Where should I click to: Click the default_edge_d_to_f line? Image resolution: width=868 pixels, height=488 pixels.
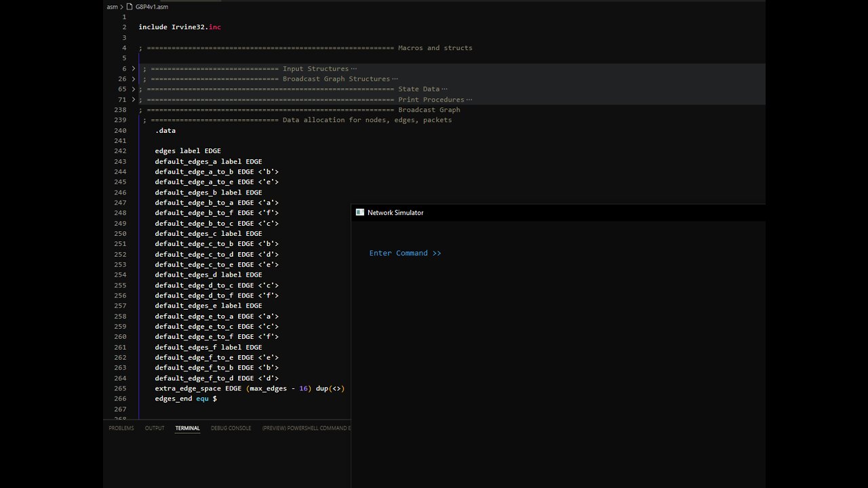[217, 296]
